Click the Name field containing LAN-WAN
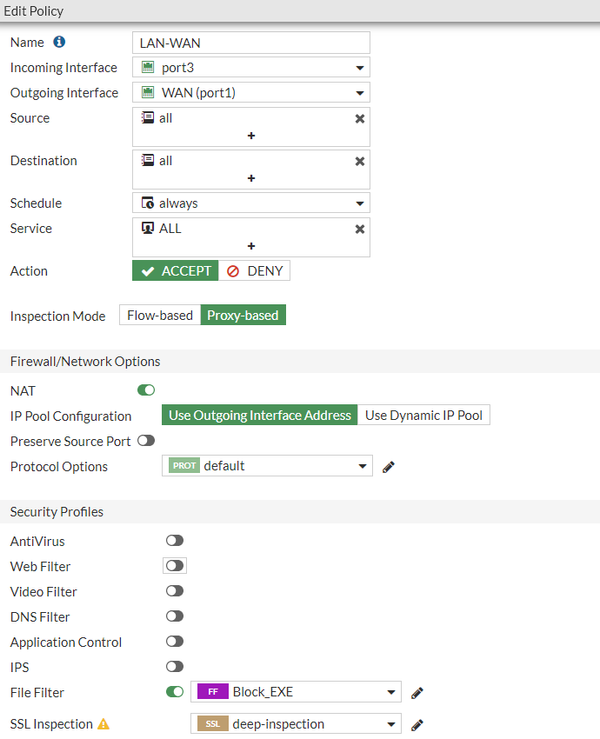Screen dimensions: 600x739 tap(251, 42)
